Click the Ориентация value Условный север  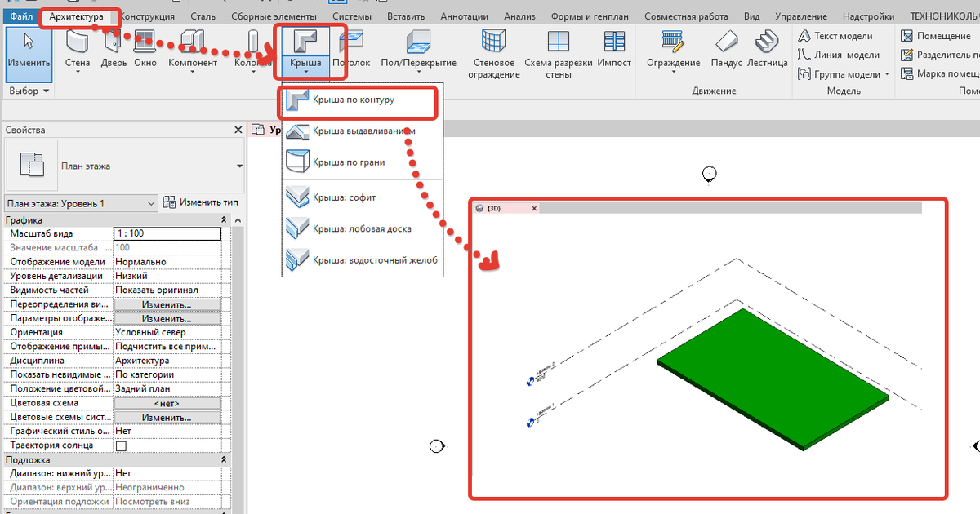(167, 332)
